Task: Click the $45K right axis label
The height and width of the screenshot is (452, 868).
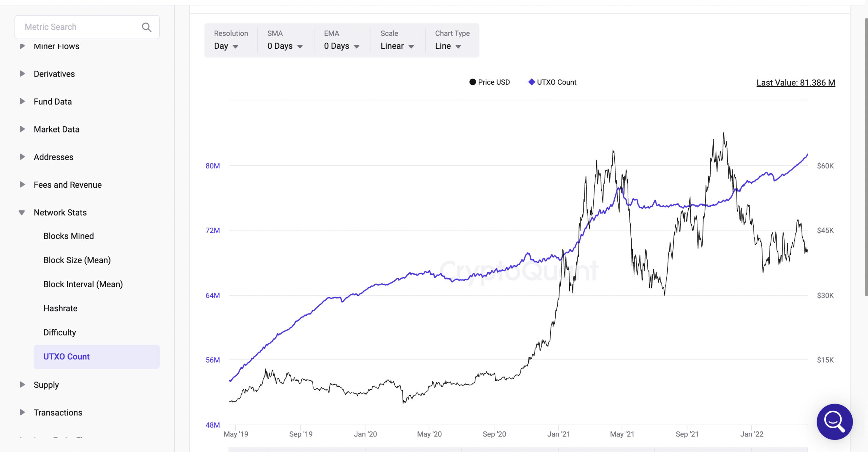Action: [x=825, y=230]
